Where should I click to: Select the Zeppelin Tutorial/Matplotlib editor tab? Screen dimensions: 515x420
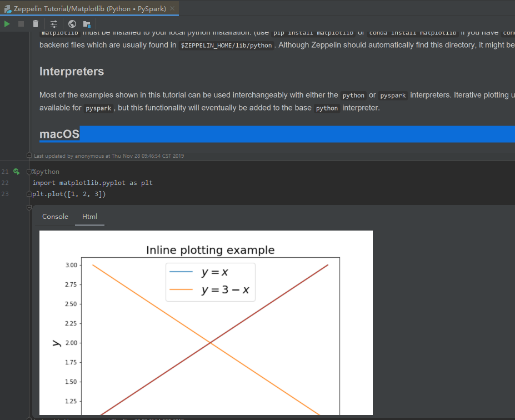[89, 8]
